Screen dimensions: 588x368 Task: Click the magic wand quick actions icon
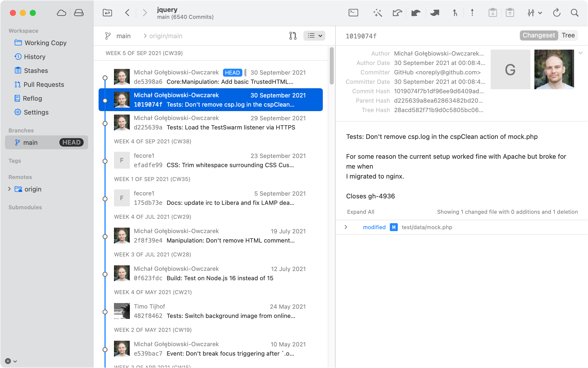click(x=377, y=13)
